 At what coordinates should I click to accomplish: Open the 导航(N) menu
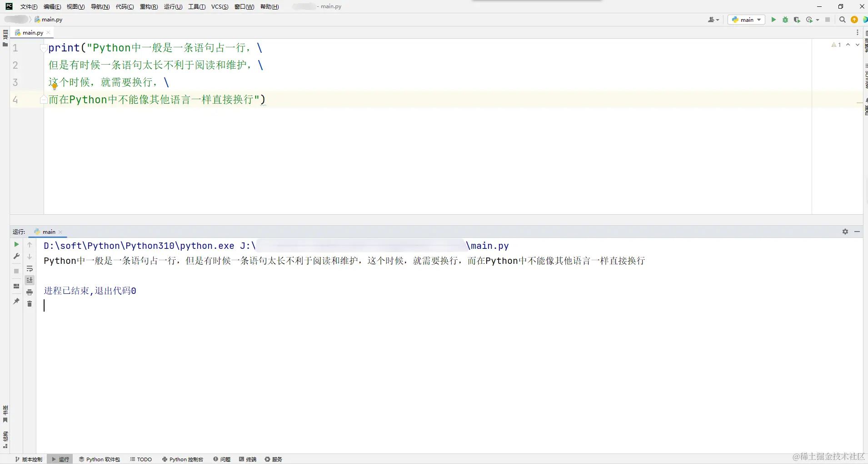(100, 7)
